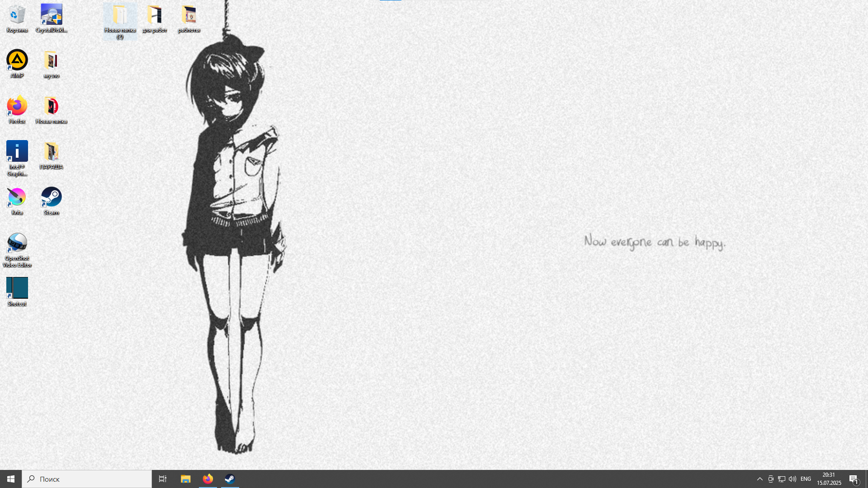Open Task View from the taskbar
Image resolution: width=868 pixels, height=488 pixels.
click(x=163, y=479)
